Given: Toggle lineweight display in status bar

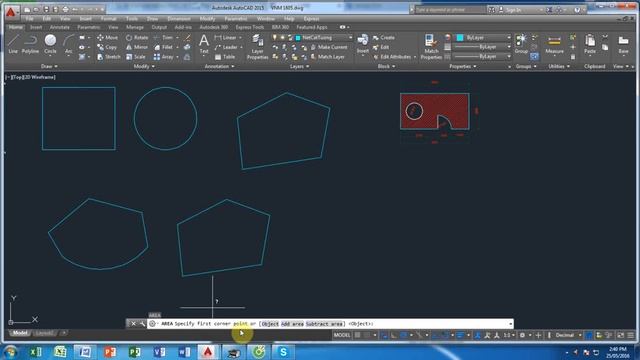Looking at the screenshot, I should (x=460, y=335).
